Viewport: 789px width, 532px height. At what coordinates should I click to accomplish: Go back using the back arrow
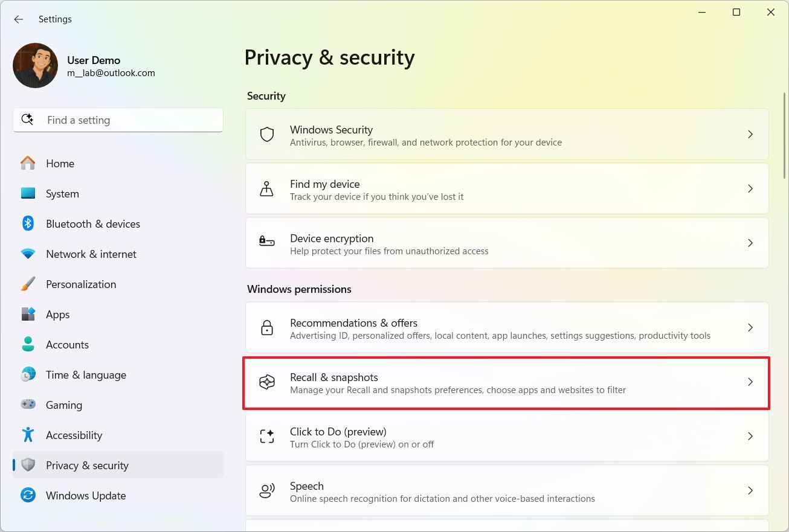19,19
